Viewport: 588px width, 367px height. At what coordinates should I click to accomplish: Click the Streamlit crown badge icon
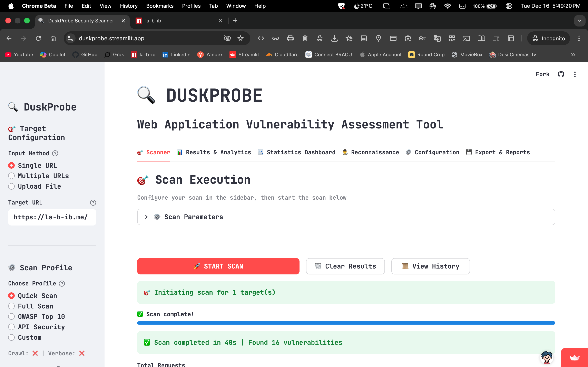[574, 358]
